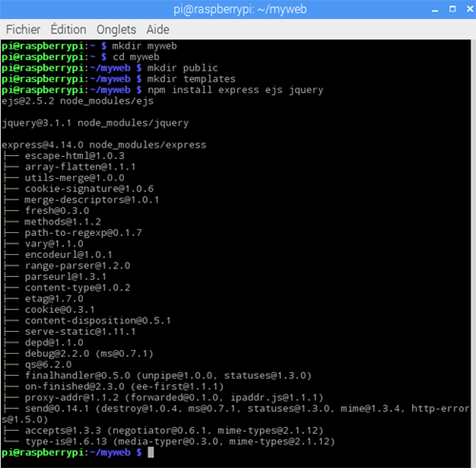476x468 pixels.
Task: Click the 'utils-merge@1.0.0' entry
Action: click(x=74, y=178)
